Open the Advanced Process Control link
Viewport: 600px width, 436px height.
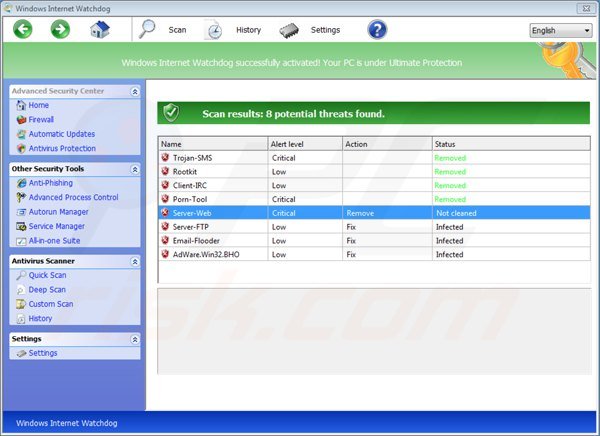(x=73, y=198)
